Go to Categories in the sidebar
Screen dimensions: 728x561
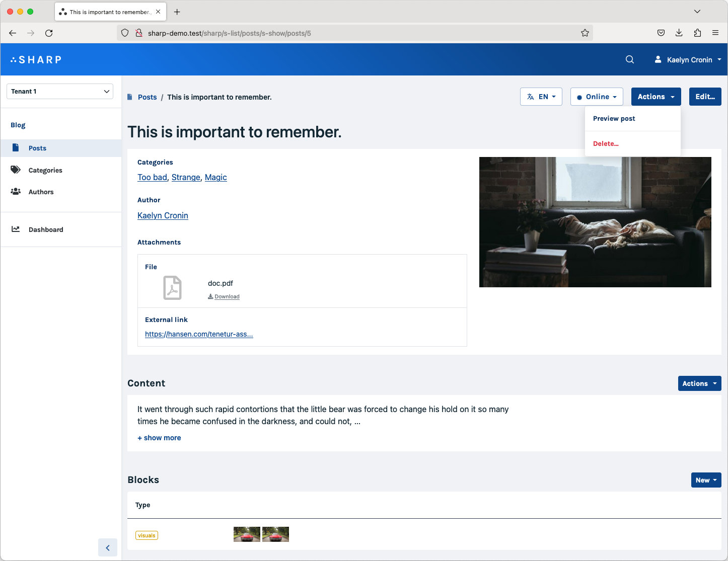pos(61,170)
